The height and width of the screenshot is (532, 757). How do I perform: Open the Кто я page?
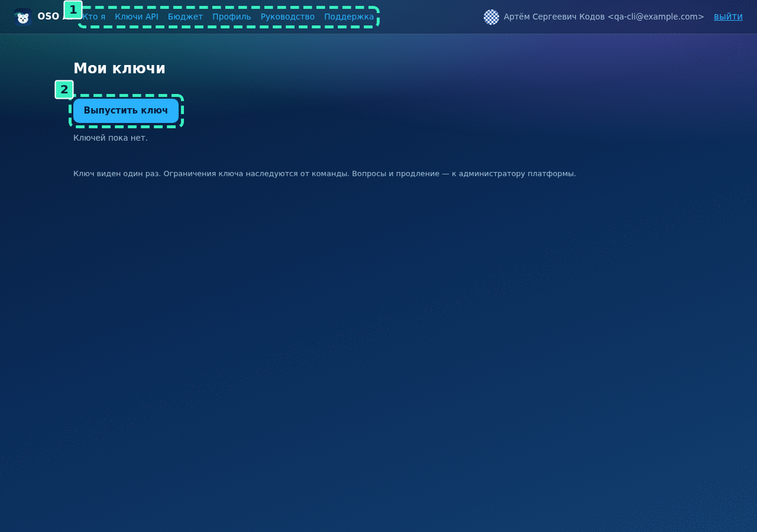(x=94, y=17)
